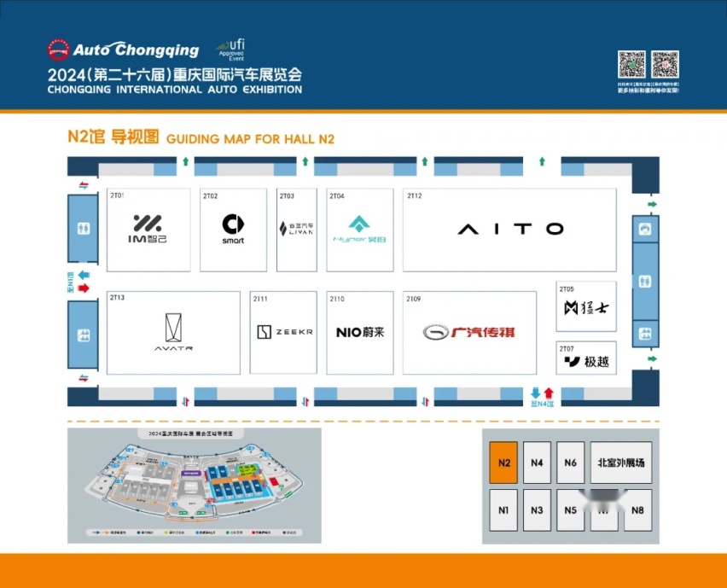The height and width of the screenshot is (588, 727).
Task: Click the blue down arrow above 至N4馆
Action: pyautogui.click(x=536, y=393)
